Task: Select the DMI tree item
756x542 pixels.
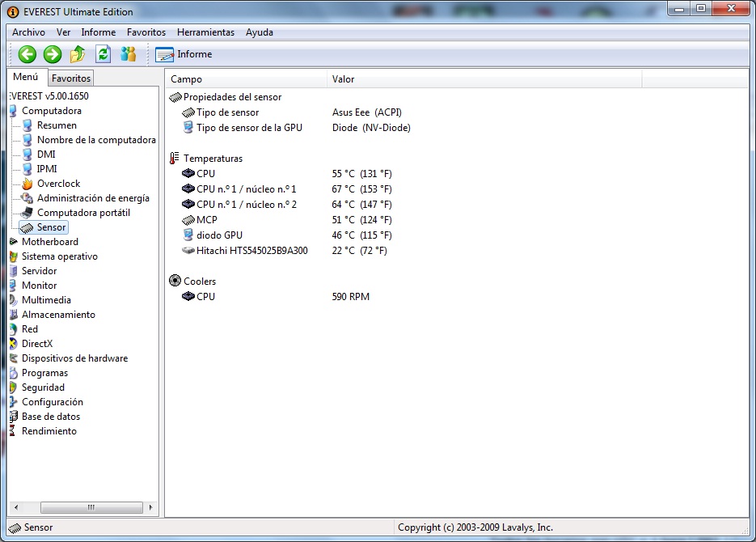Action: pos(46,155)
